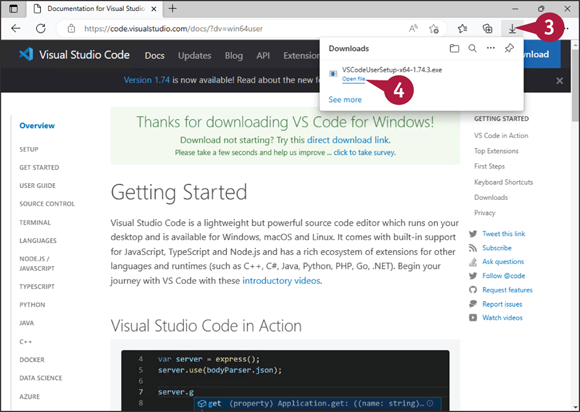The width and height of the screenshot is (580, 412).
Task: Jump to Privacy section link
Action: pos(485,213)
